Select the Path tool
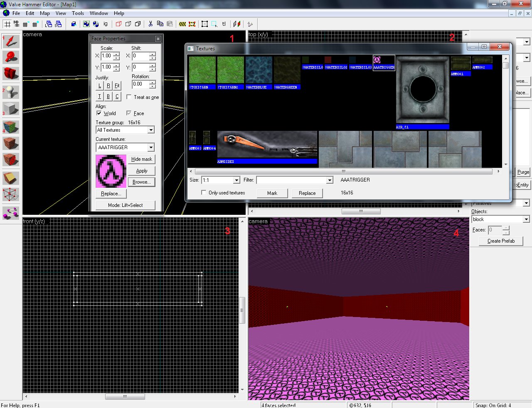Image resolution: width=532 pixels, height=408 pixels. coord(11,213)
